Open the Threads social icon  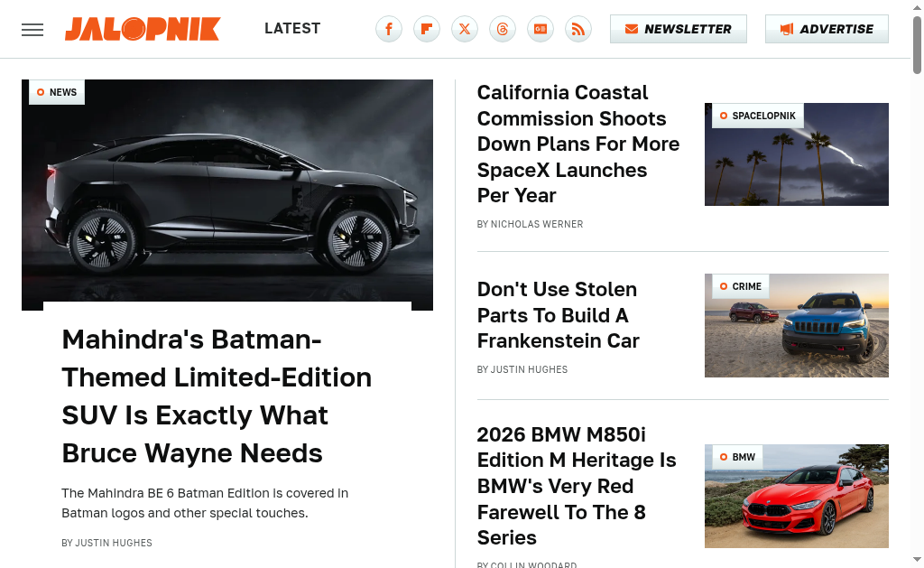[x=503, y=29]
